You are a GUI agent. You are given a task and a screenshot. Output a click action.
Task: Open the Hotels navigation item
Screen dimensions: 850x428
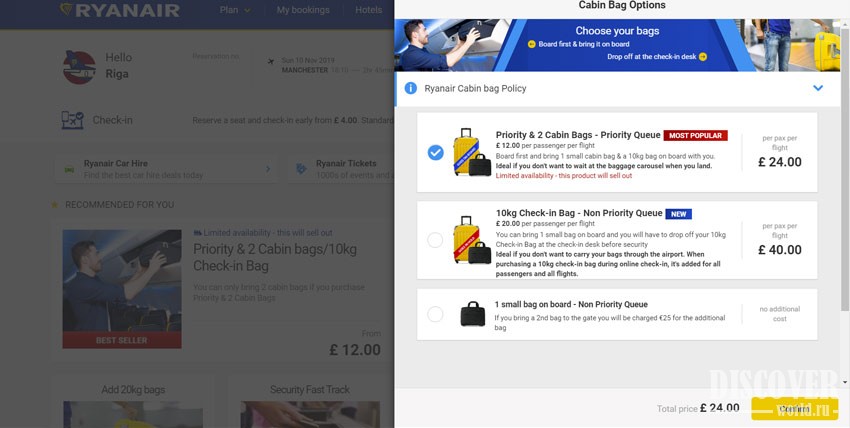pos(369,11)
